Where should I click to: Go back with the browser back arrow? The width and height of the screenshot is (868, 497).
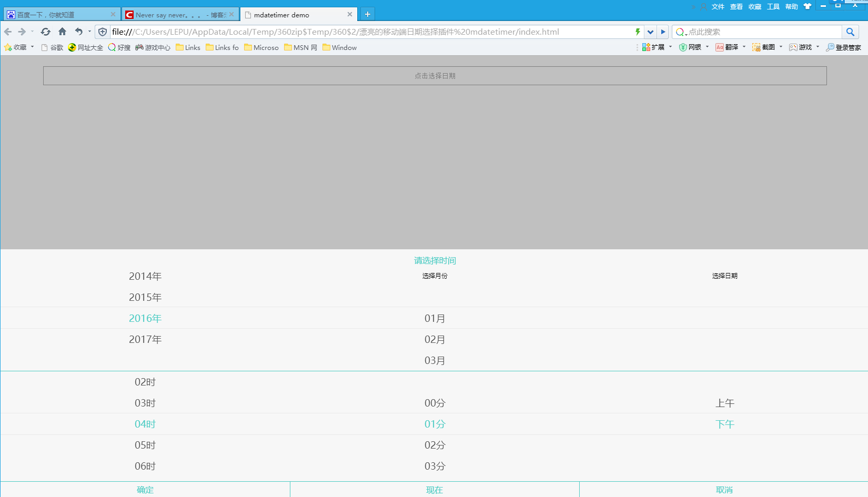pos(8,32)
